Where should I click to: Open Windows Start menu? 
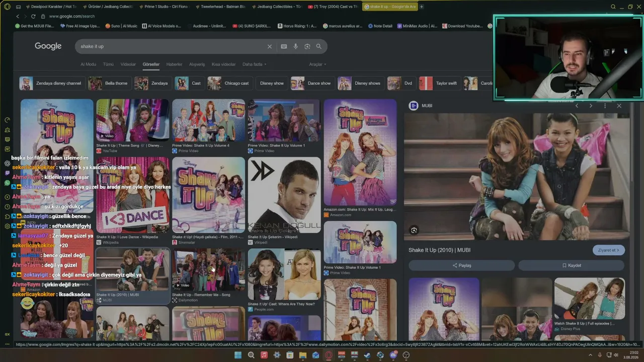click(x=238, y=355)
